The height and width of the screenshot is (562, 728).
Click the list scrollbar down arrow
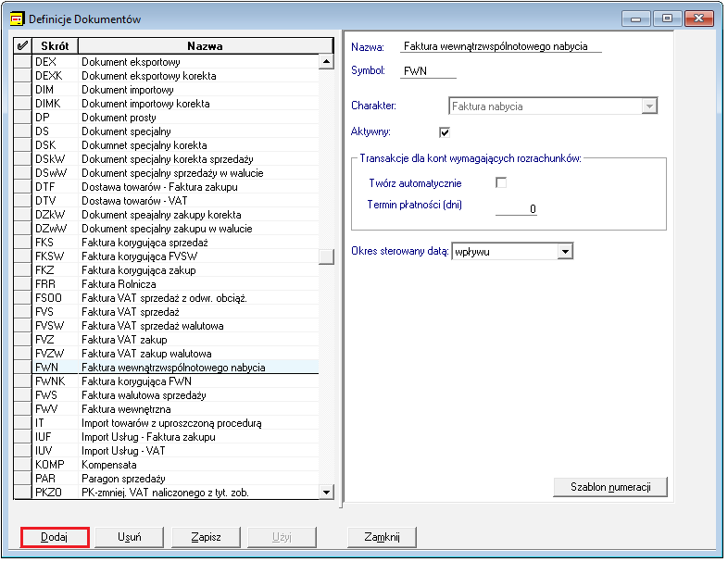point(326,492)
